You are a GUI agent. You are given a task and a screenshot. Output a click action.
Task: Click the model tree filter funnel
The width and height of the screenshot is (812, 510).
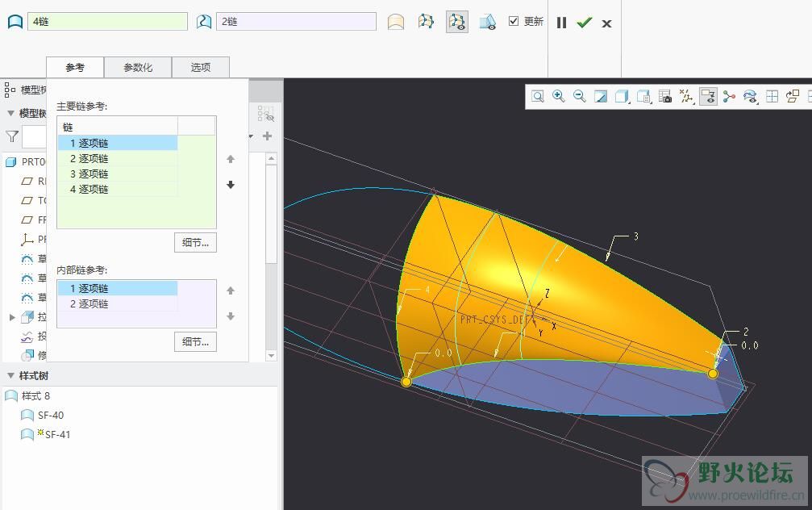coord(12,136)
